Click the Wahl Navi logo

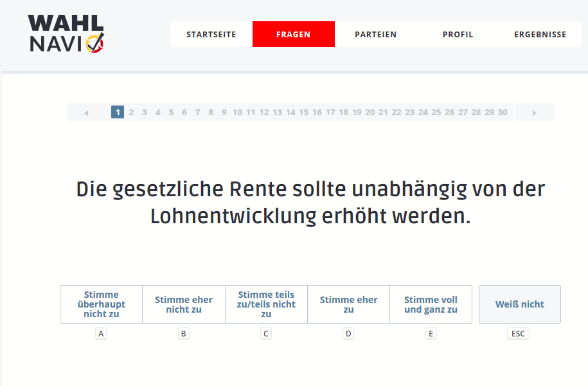tap(66, 33)
